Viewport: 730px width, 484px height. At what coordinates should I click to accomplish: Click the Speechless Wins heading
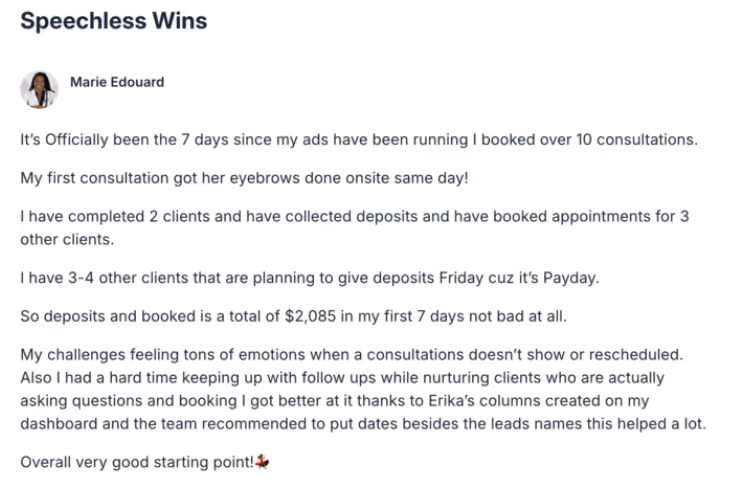tap(114, 21)
